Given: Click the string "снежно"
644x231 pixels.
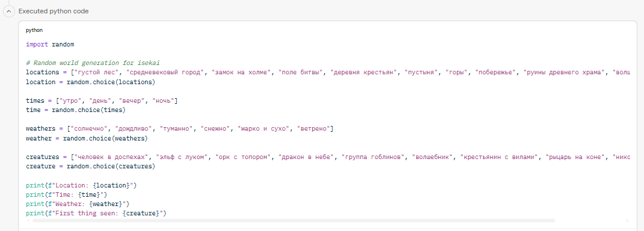Looking at the screenshot, I should click(x=214, y=129).
